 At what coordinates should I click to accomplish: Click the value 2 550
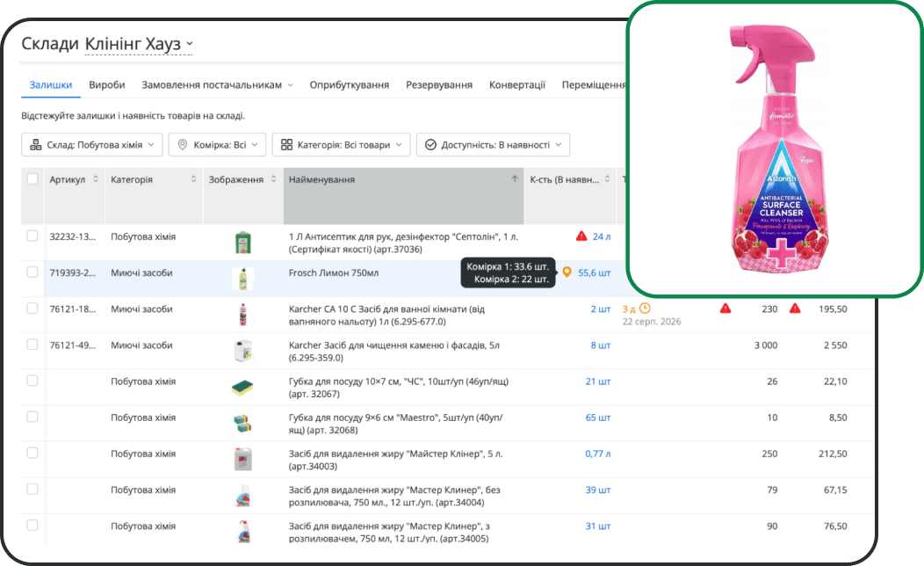[835, 345]
